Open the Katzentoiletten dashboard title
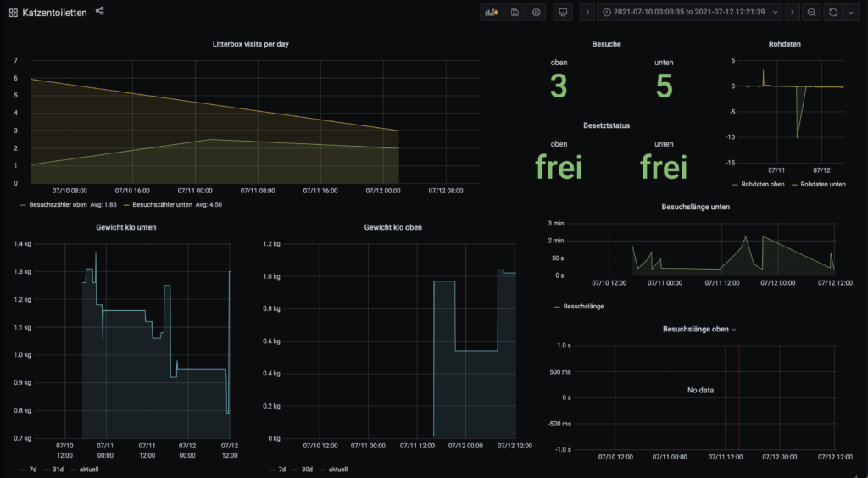This screenshot has height=478, width=868. pyautogui.click(x=54, y=13)
